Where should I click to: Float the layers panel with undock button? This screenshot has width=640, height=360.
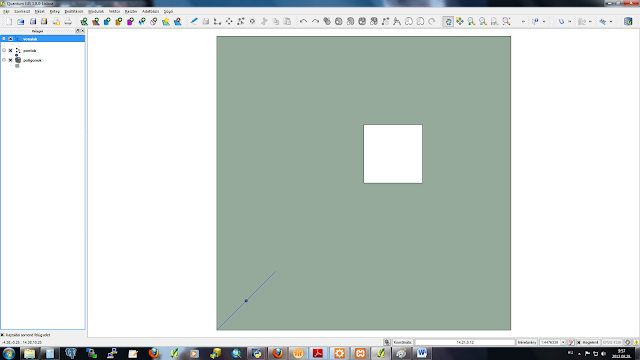[x=78, y=31]
